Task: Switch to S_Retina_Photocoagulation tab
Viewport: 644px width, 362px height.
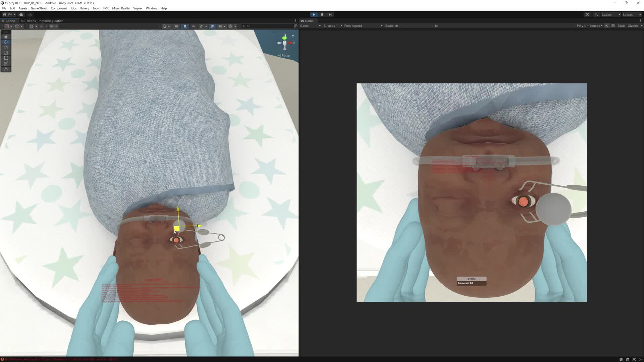Action: (43, 21)
